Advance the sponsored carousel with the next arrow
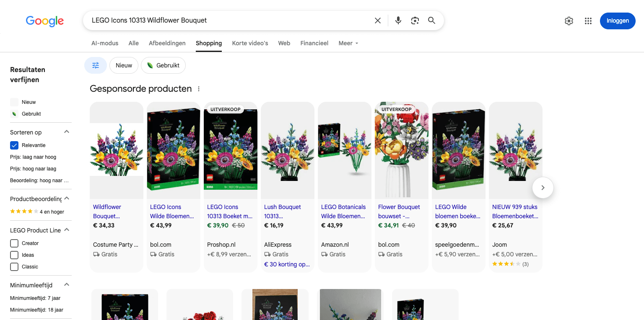644x320 pixels. pos(543,188)
